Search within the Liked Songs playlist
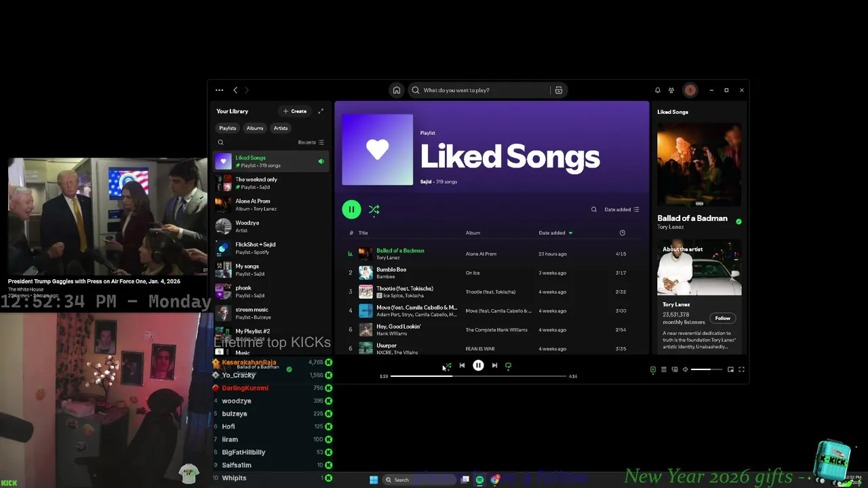Screen dimensions: 868x488 pos(594,209)
